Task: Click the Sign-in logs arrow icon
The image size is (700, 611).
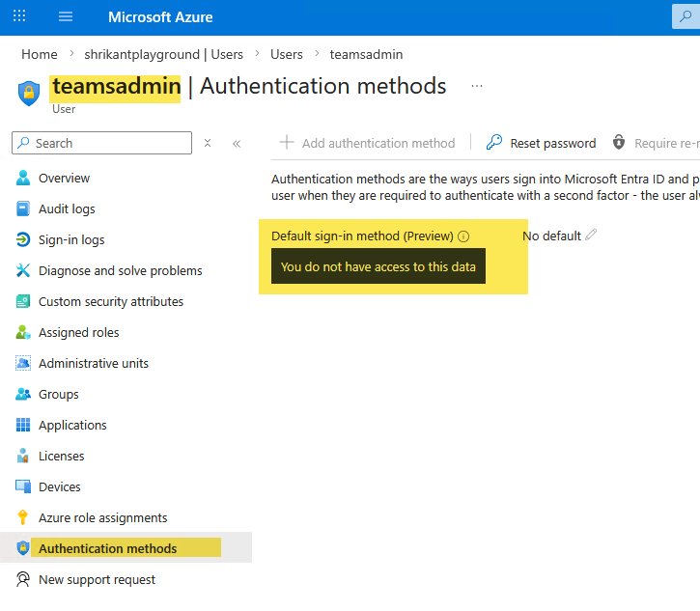Action: pos(23,239)
